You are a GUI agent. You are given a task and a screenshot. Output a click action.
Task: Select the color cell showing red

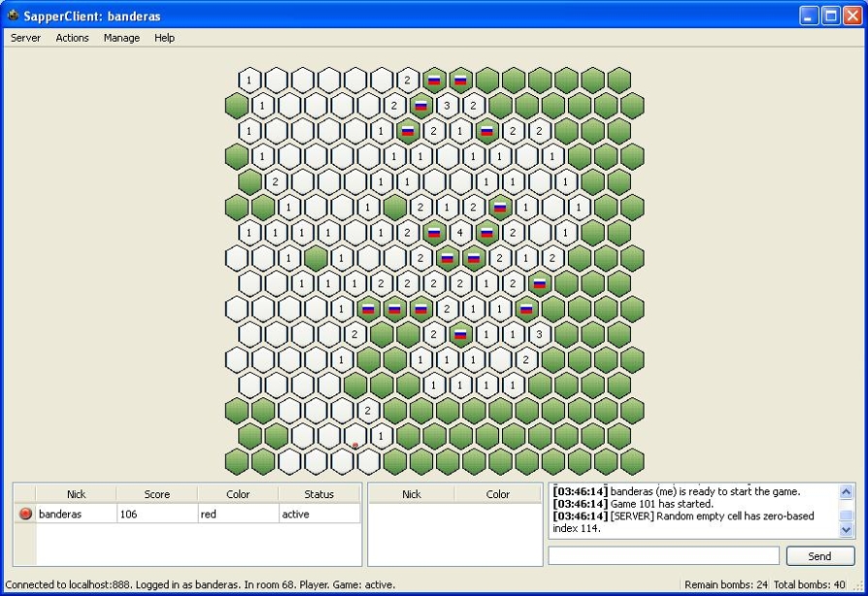pos(238,513)
